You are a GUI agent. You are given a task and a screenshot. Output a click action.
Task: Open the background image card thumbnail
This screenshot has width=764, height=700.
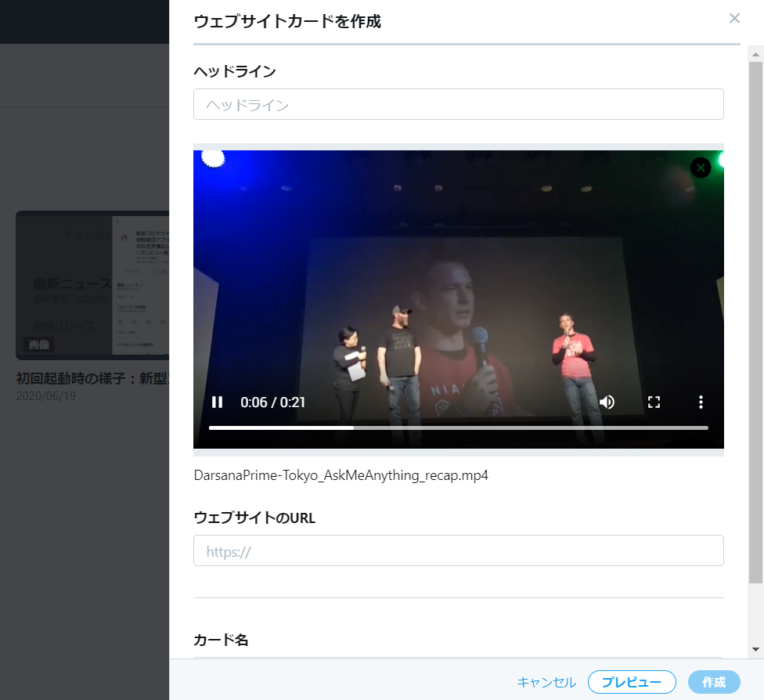coord(92,285)
